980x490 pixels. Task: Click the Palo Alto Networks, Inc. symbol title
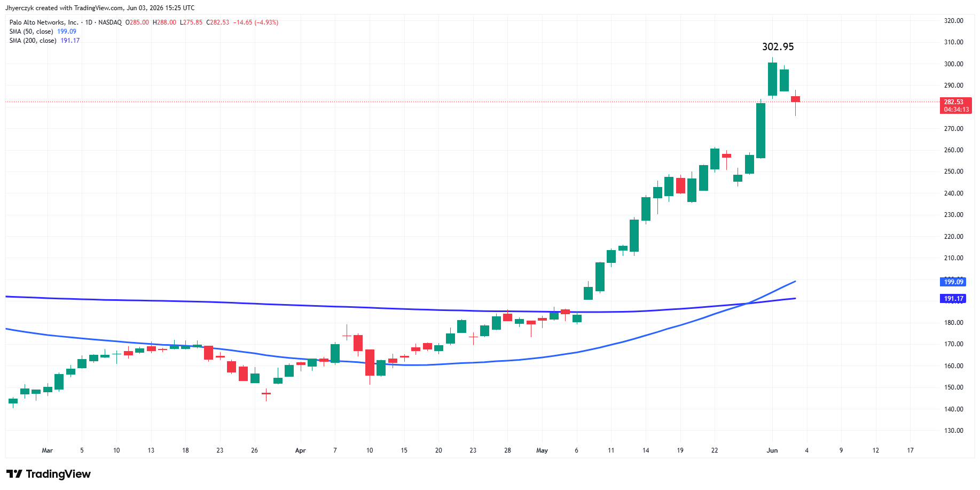click(44, 22)
